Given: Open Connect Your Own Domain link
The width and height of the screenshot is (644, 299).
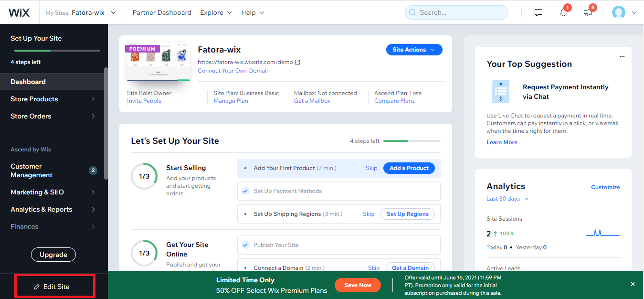Looking at the screenshot, I should pos(234,71).
